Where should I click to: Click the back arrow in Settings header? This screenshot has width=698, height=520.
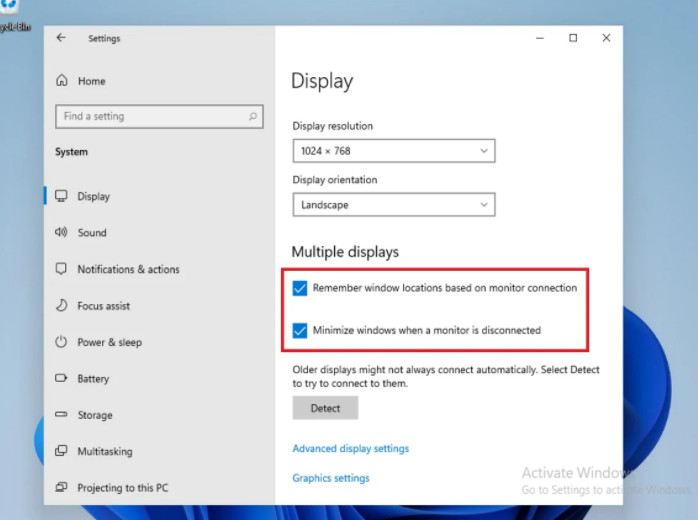62,38
